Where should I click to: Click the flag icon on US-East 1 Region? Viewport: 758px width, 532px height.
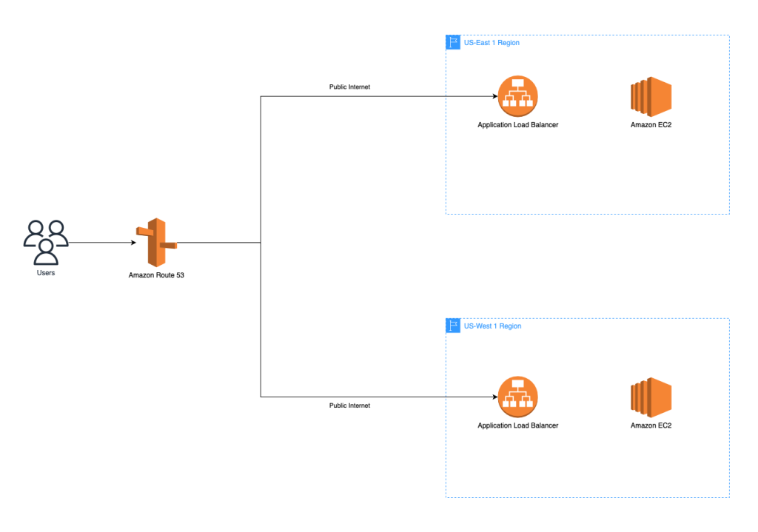tap(452, 42)
